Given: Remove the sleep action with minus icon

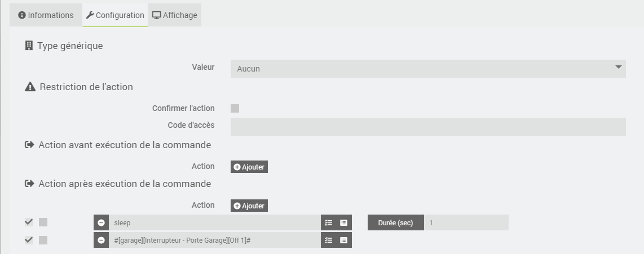Looking at the screenshot, I should [x=101, y=223].
